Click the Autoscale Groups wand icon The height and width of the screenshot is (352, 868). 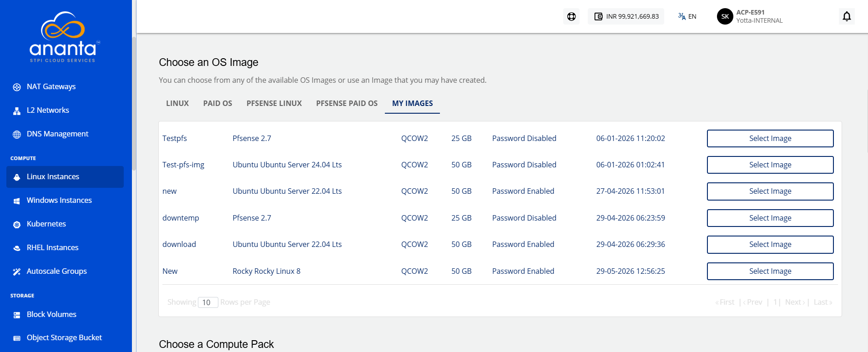[17, 272]
